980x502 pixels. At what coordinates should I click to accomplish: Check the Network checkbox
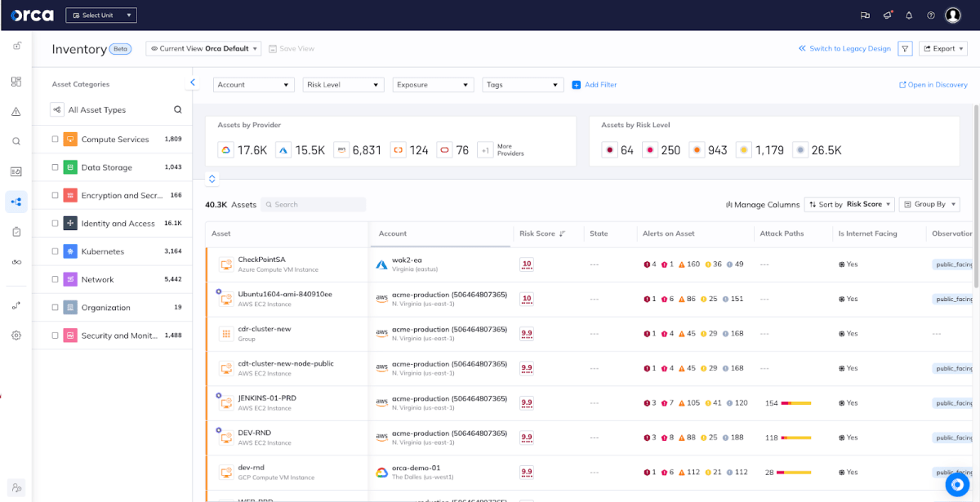tap(55, 279)
